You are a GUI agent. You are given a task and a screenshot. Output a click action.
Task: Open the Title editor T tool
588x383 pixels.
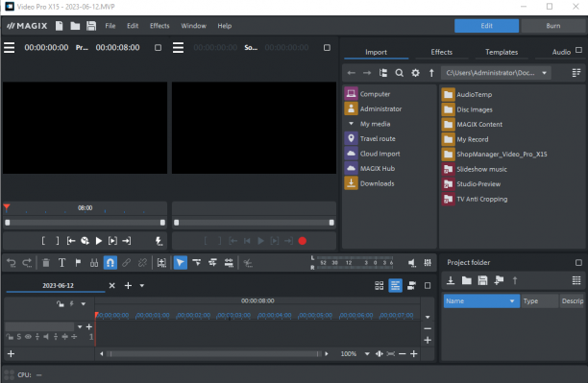[x=61, y=263]
